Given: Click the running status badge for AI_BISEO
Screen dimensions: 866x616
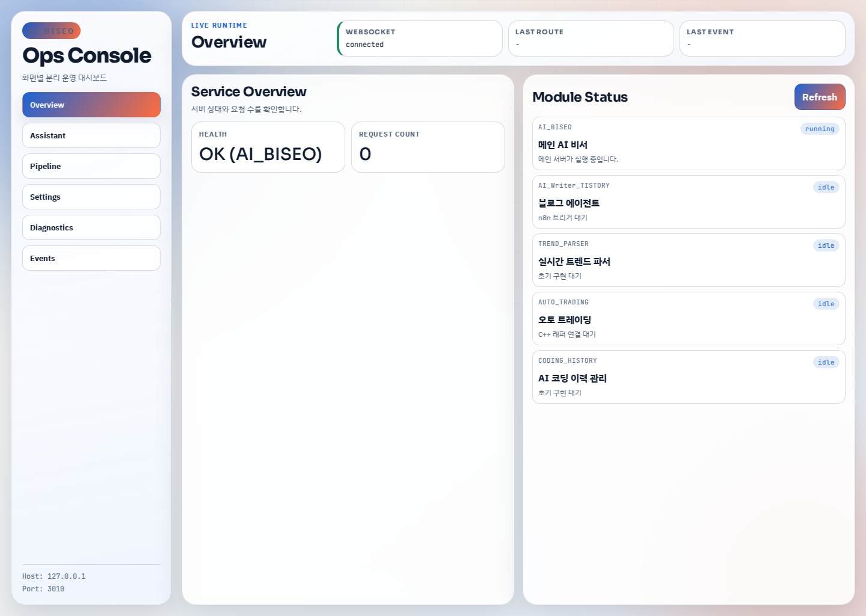Looking at the screenshot, I should point(820,128).
